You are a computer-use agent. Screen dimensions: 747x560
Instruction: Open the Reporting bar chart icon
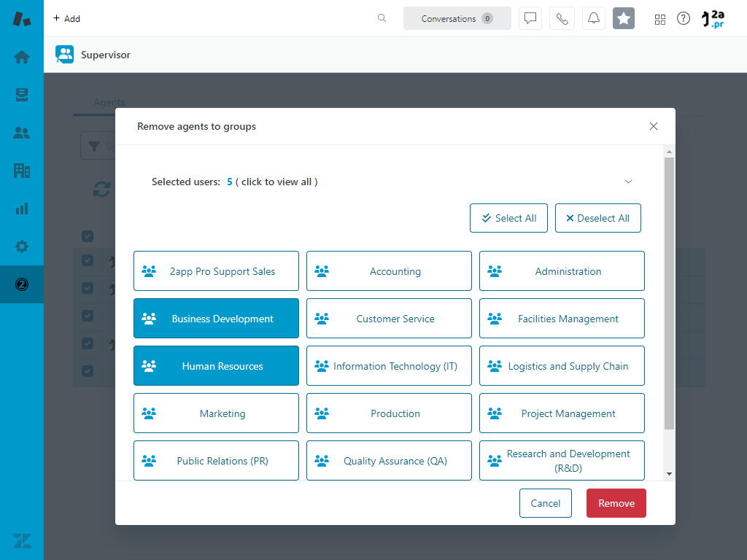pyautogui.click(x=22, y=209)
